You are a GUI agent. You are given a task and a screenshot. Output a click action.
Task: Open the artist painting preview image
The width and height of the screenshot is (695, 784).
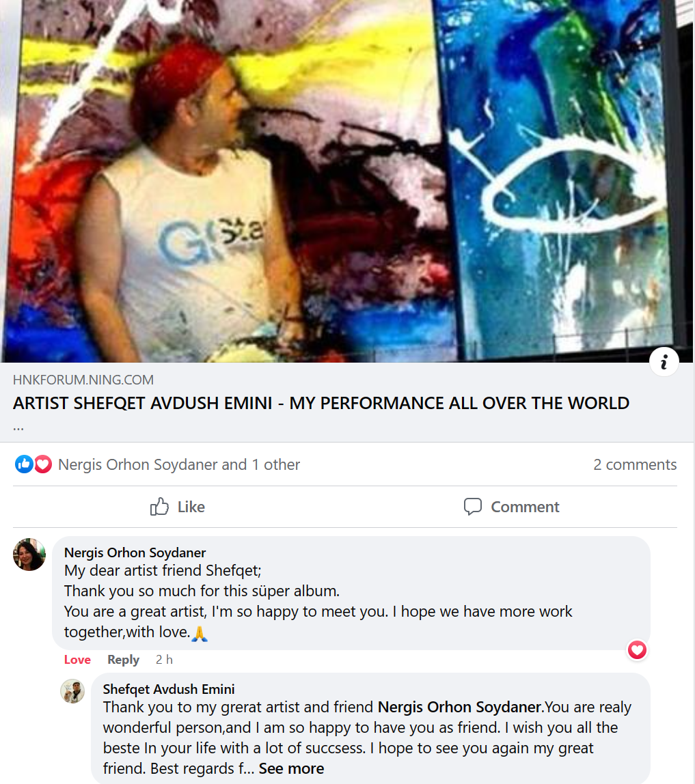tap(347, 181)
